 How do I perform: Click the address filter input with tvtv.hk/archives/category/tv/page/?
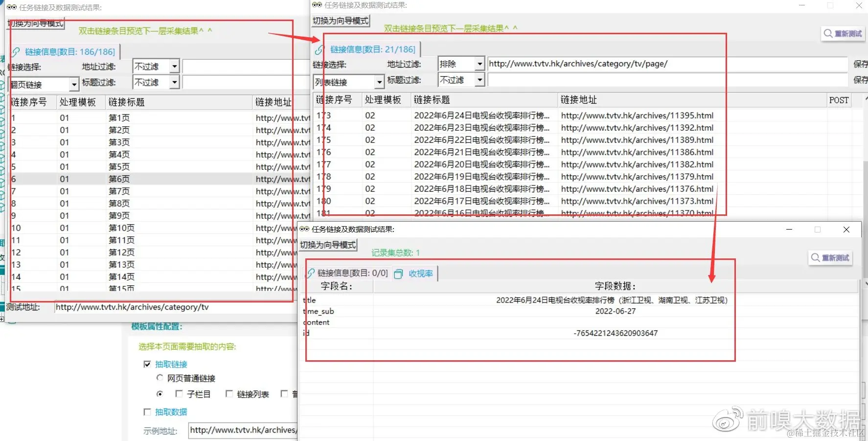pyautogui.click(x=667, y=64)
